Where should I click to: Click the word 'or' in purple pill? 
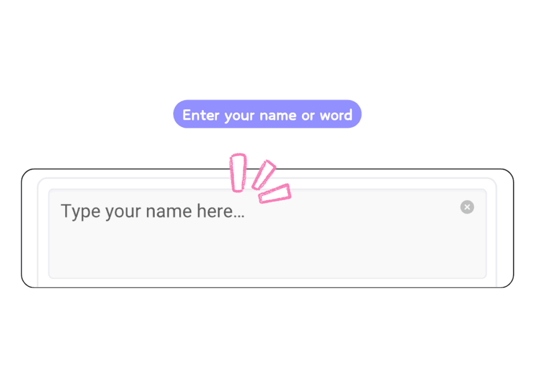click(x=308, y=115)
